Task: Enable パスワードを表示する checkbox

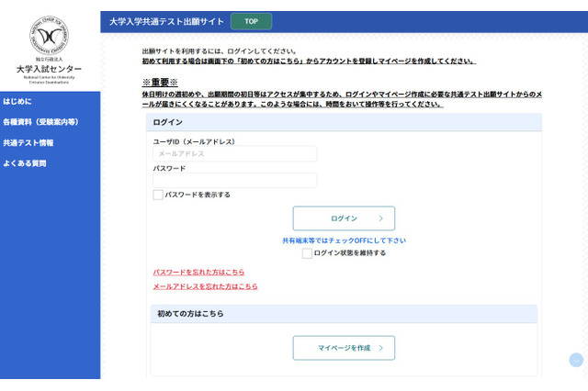Action: tap(158, 195)
